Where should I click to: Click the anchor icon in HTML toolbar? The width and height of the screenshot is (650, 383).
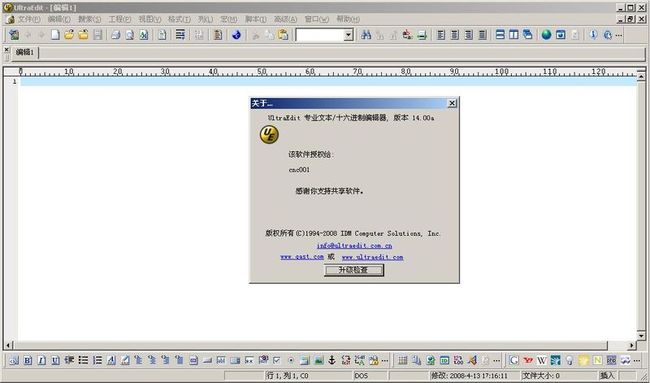pyautogui.click(x=332, y=360)
